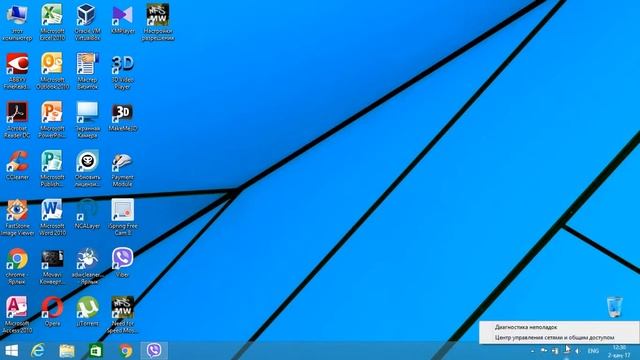Select the KMPlayer desktop shortcut

(x=122, y=19)
